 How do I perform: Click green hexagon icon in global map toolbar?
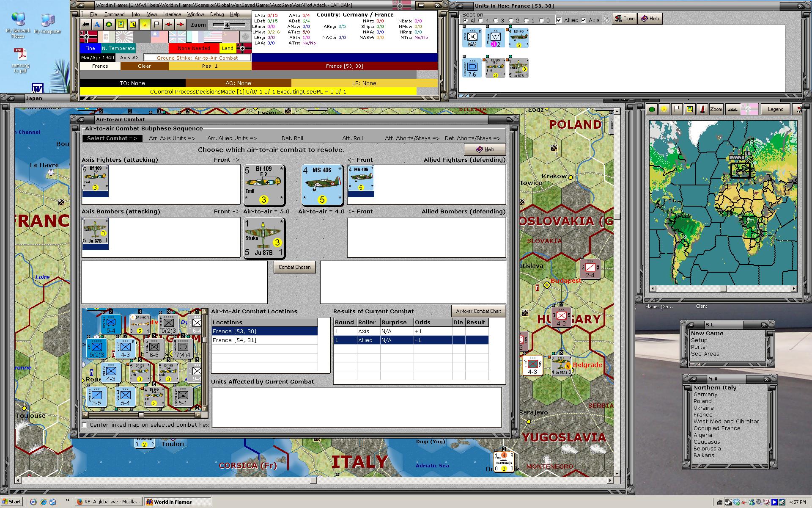652,109
